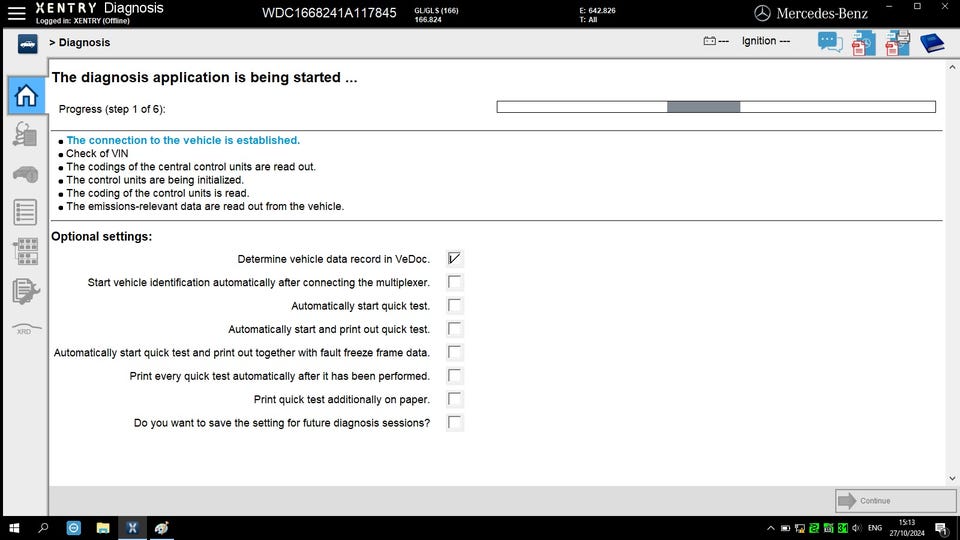This screenshot has height=540, width=960.
Task: Click the 'Check of VIN' step
Action: coord(97,154)
